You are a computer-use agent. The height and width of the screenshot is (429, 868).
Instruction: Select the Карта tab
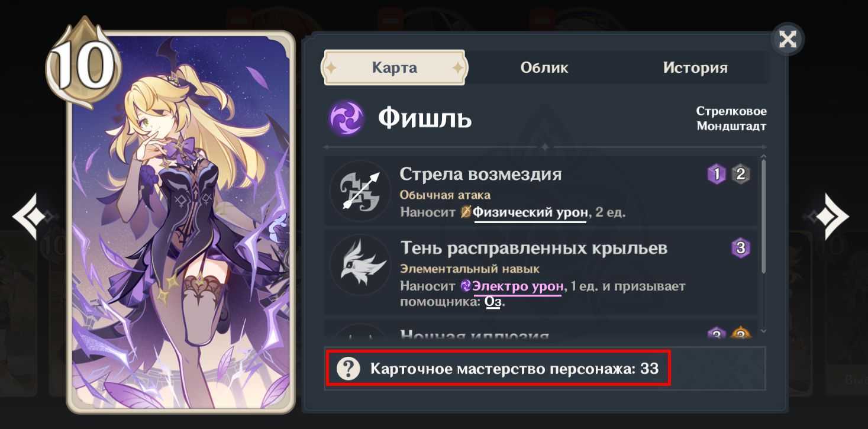pos(394,67)
